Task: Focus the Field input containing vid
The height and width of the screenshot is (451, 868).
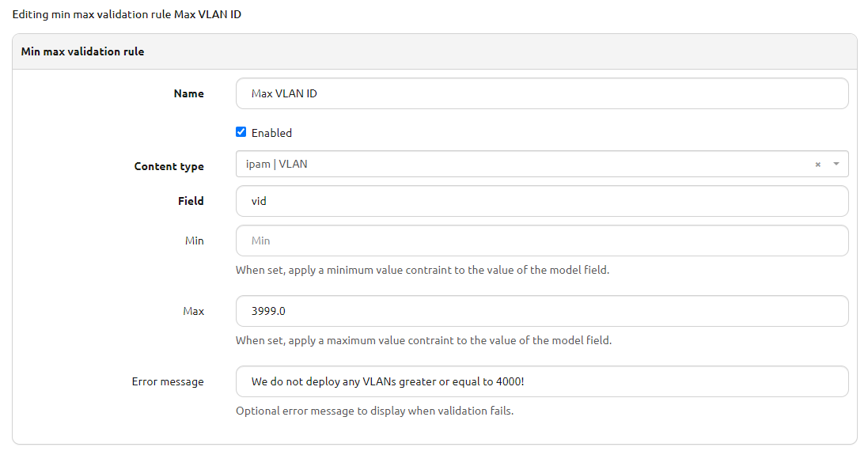Action: click(x=542, y=201)
